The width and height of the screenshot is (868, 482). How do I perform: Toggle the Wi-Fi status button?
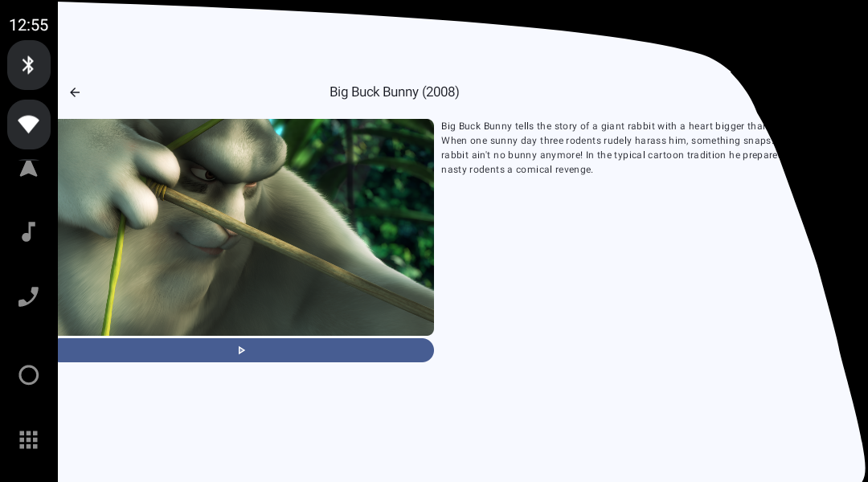click(29, 125)
